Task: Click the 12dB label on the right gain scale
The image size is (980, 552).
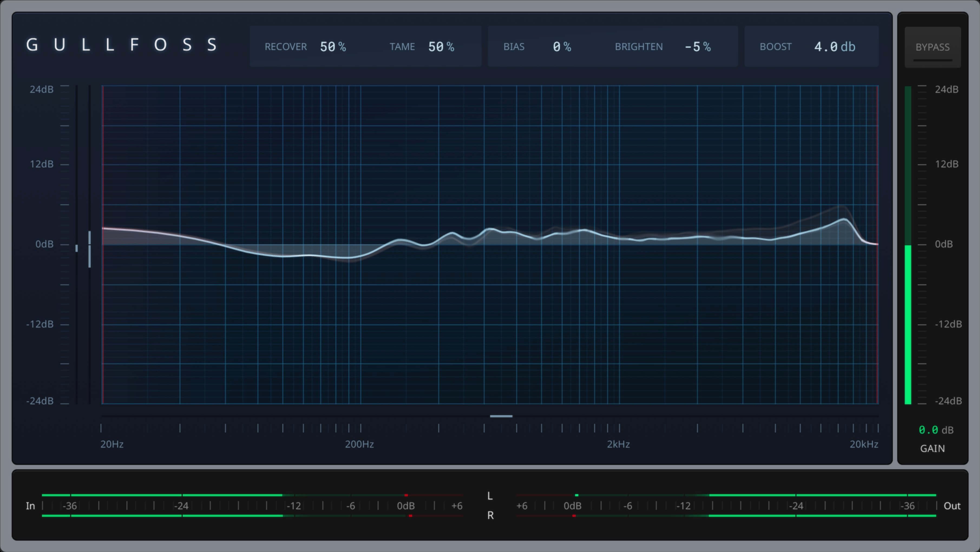Action: (x=946, y=164)
